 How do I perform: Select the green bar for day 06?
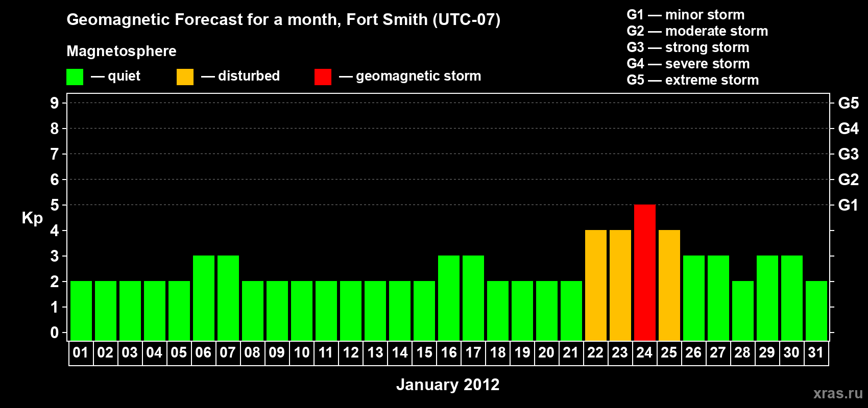click(x=204, y=298)
